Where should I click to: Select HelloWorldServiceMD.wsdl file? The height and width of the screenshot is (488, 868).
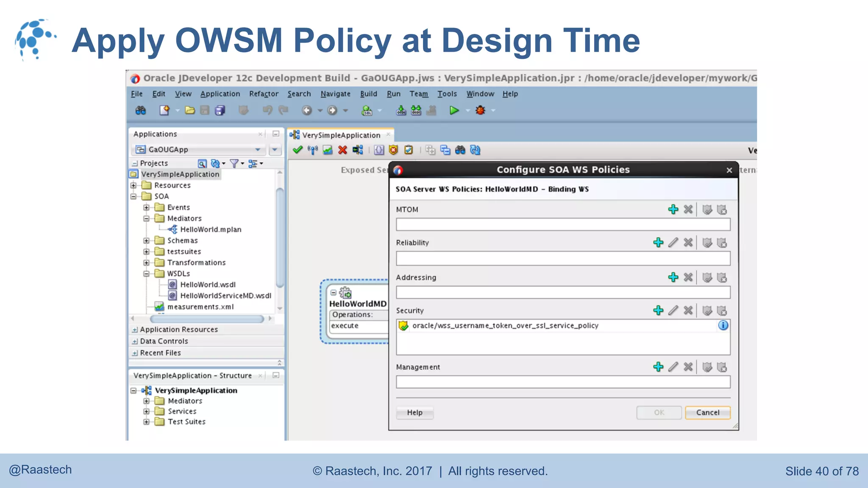(x=225, y=296)
